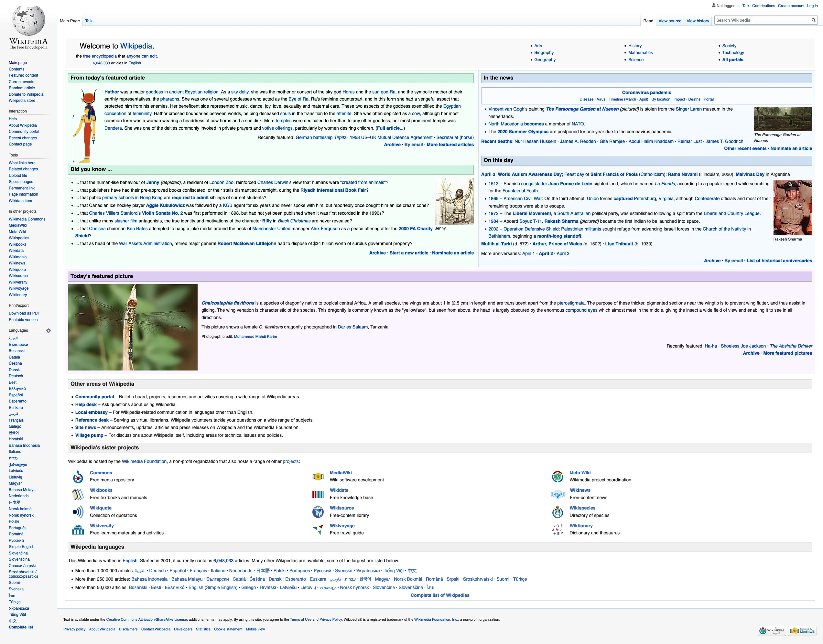
Task: Click the Wikinews icon
Action: (x=558, y=494)
